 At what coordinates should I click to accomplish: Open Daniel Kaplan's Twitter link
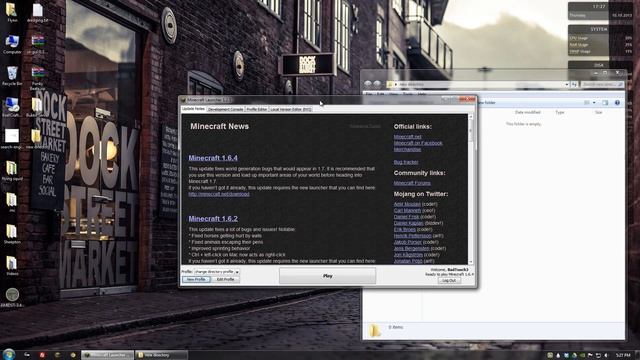tap(409, 223)
